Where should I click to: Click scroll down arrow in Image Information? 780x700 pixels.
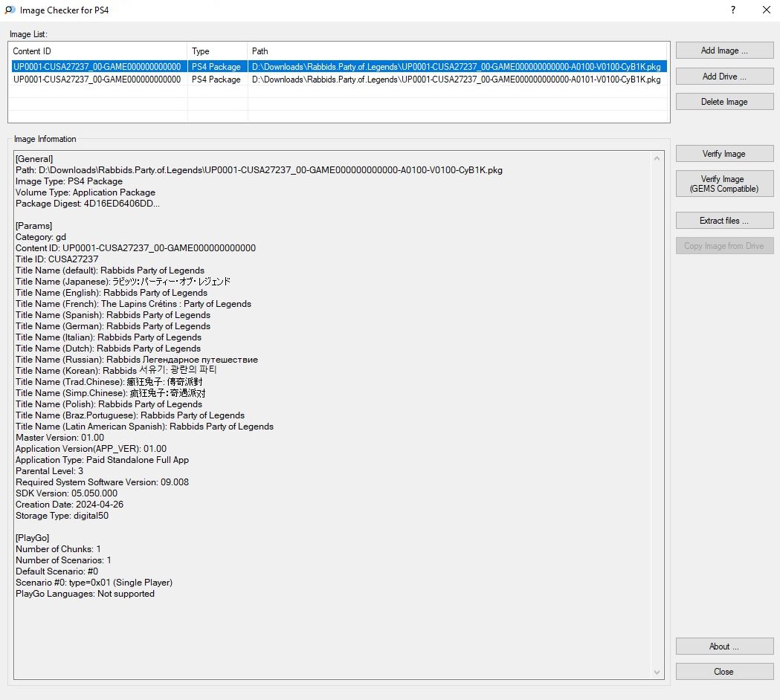click(x=657, y=673)
